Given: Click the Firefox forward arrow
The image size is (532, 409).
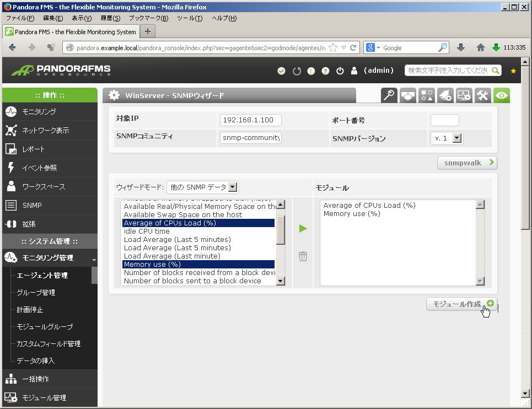Looking at the screenshot, I should coord(32,47).
